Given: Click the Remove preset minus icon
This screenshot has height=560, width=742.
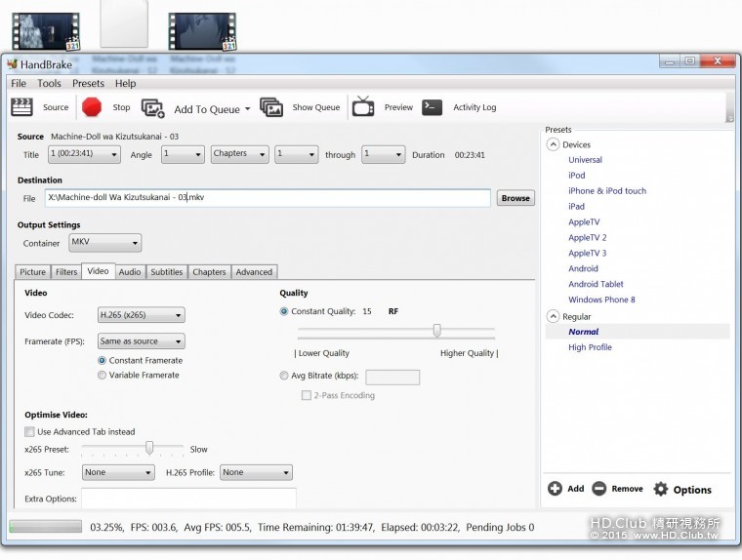Looking at the screenshot, I should pos(599,489).
